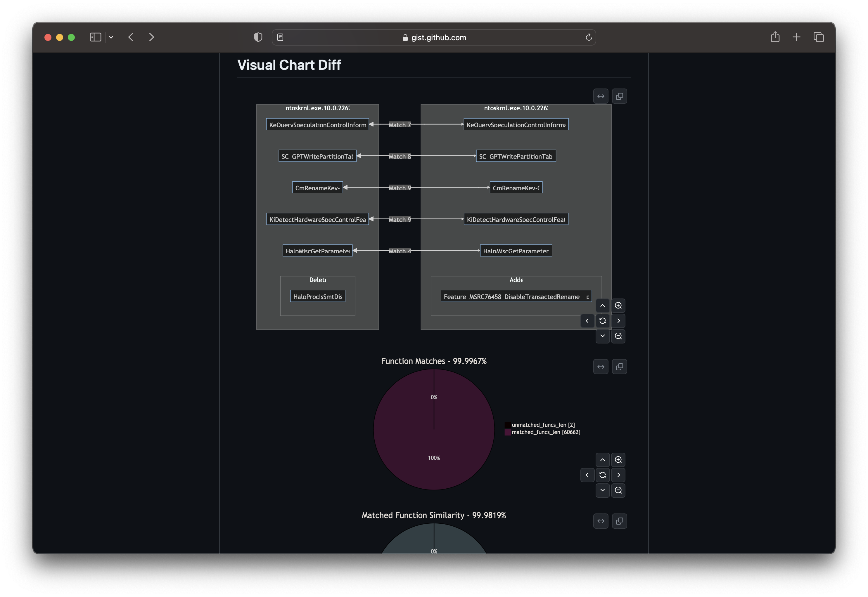
Task: Select the right HalpMiscGetParameter node
Action: (516, 251)
